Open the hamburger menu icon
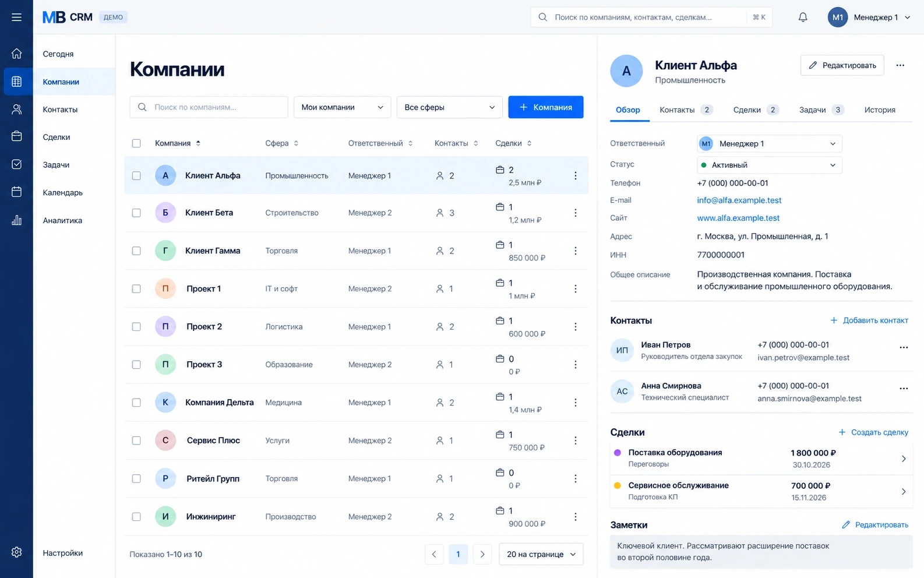 click(x=16, y=17)
